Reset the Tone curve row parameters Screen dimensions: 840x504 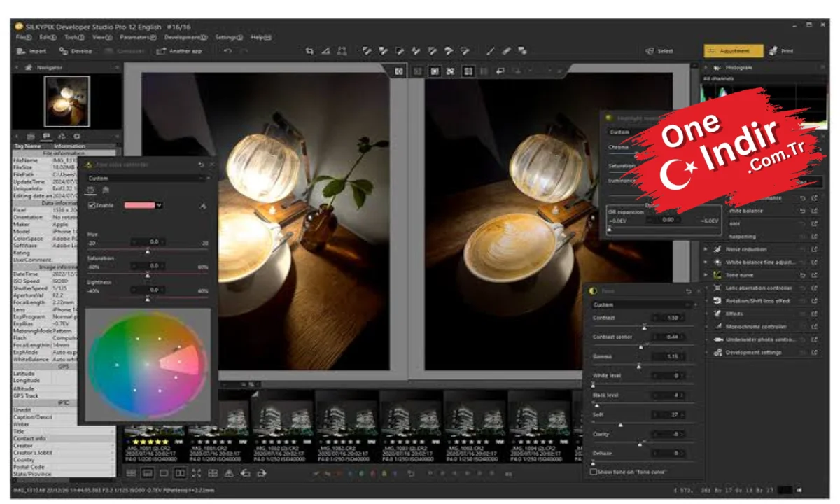[x=803, y=275]
